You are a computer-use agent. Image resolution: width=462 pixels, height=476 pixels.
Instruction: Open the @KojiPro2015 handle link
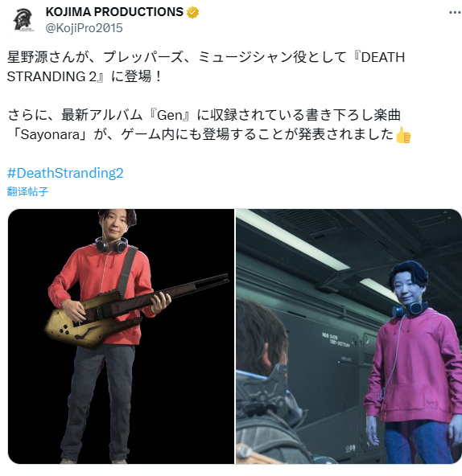point(84,28)
